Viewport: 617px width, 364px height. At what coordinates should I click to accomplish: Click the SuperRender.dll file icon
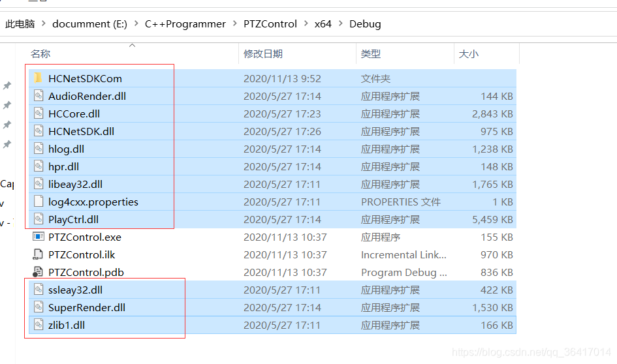pyautogui.click(x=38, y=307)
